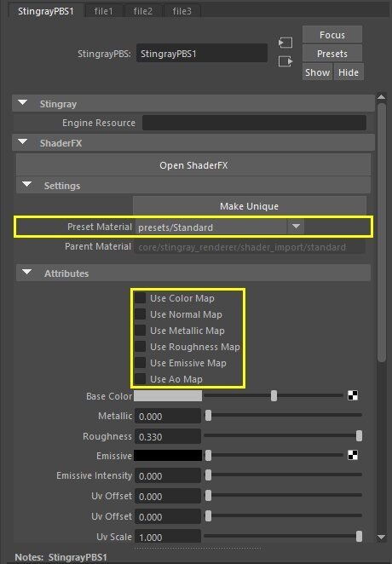The image size is (392, 564).
Task: Click the Emissive color slider handle
Action: point(208,455)
